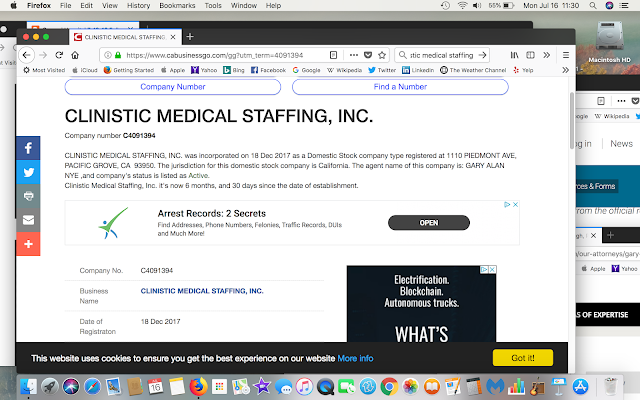Open Clinistic Medical Staffing business name link
This screenshot has height=400, width=640.
click(x=202, y=291)
